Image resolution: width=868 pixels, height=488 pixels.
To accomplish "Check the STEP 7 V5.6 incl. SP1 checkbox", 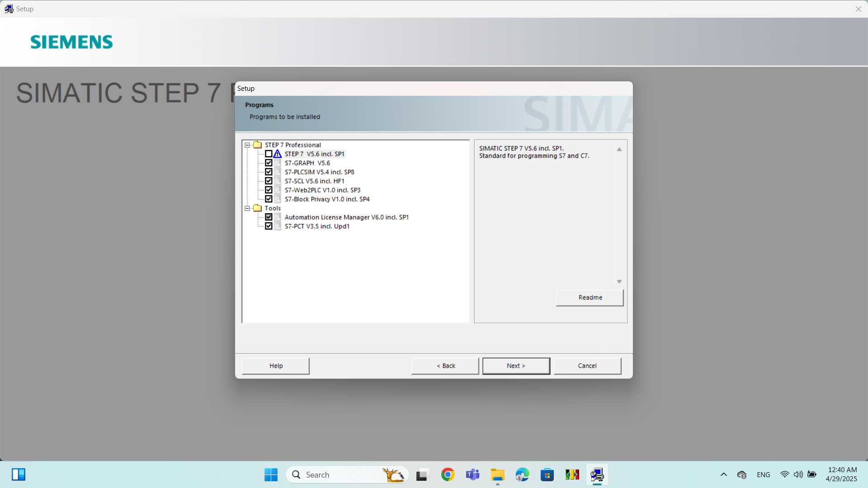I will (x=269, y=154).
